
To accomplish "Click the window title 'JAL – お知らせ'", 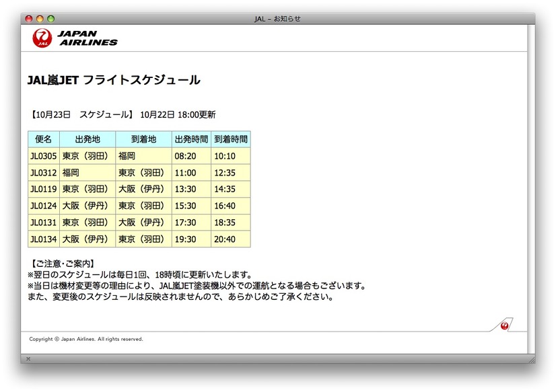I will coord(277,19).
